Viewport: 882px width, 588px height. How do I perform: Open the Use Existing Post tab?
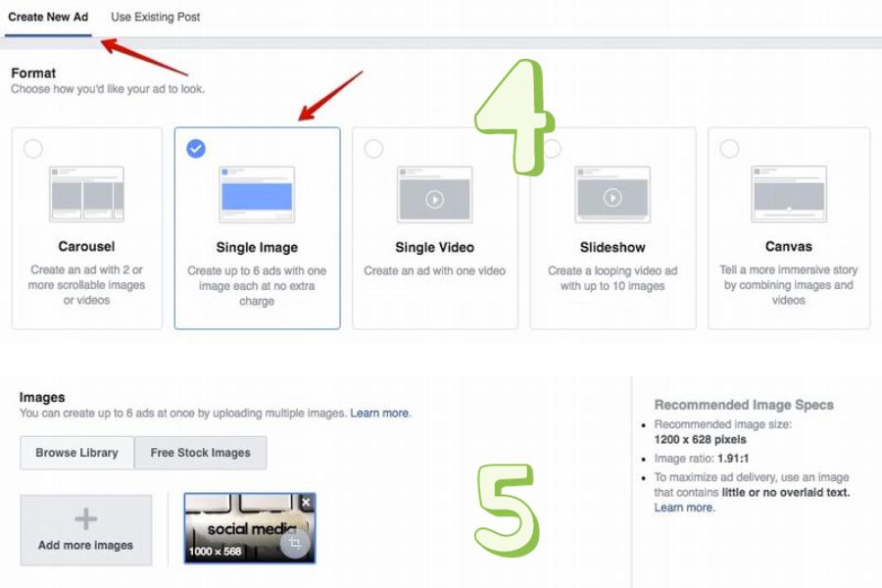pos(156,18)
